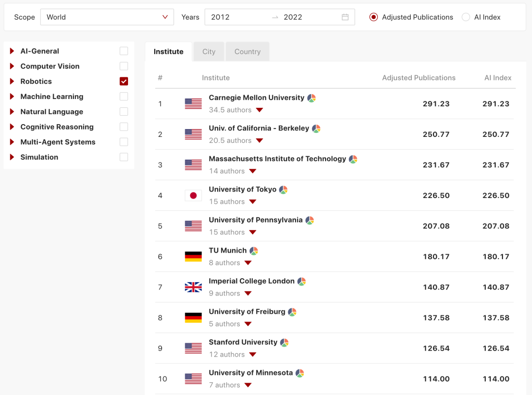
Task: Click University of Freiburg pie chart icon
Action: (292, 312)
